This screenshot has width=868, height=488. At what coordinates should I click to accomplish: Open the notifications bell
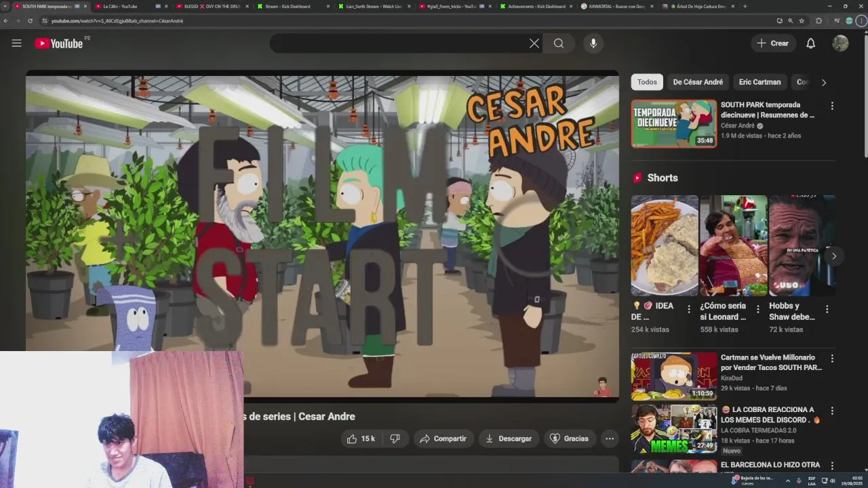pos(810,43)
